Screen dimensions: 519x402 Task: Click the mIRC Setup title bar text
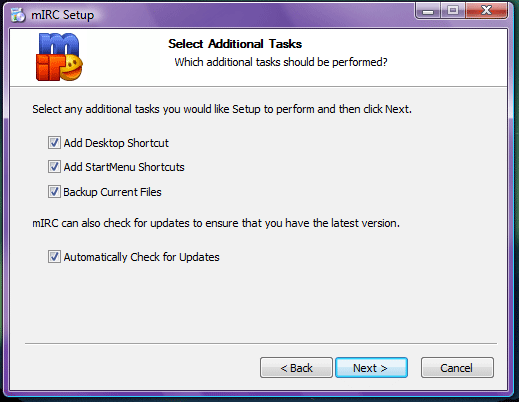click(63, 15)
